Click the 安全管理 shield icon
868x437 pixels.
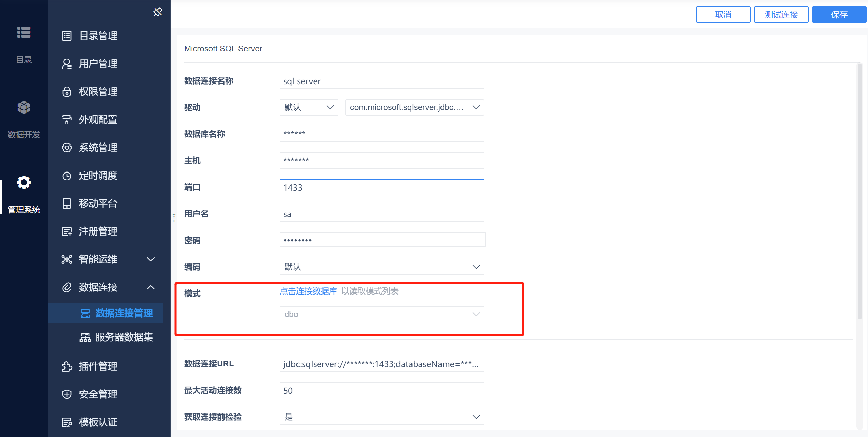[x=67, y=394]
